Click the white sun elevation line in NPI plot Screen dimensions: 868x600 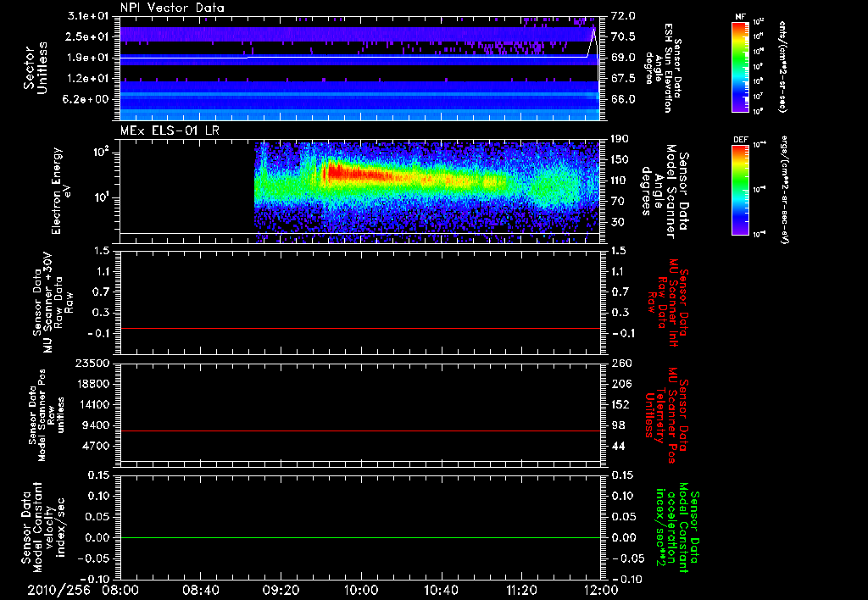pyautogui.click(x=359, y=57)
